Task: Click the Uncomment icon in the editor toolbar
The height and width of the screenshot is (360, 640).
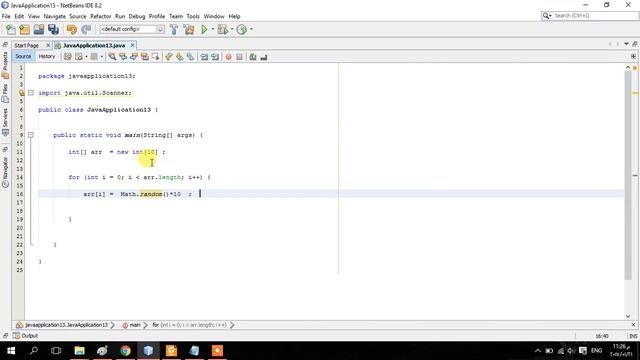Action: pyautogui.click(x=264, y=57)
